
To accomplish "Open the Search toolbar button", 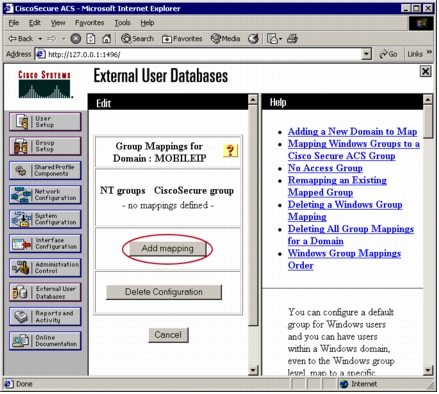I will pos(137,39).
